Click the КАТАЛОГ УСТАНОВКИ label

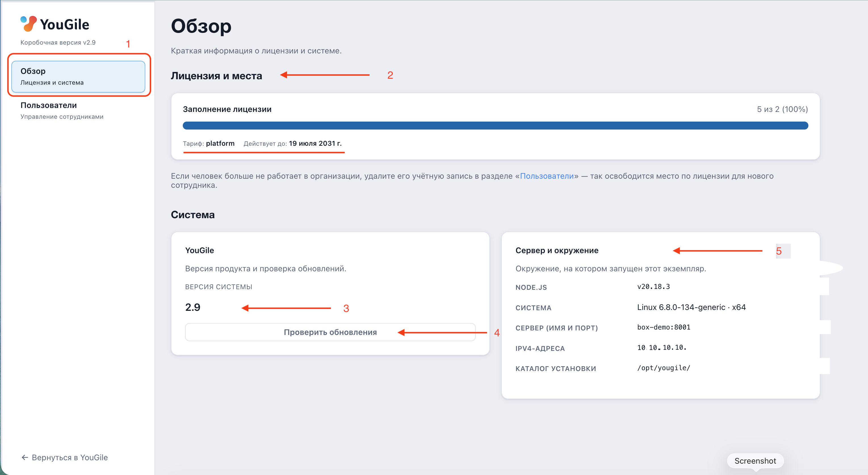(x=556, y=369)
